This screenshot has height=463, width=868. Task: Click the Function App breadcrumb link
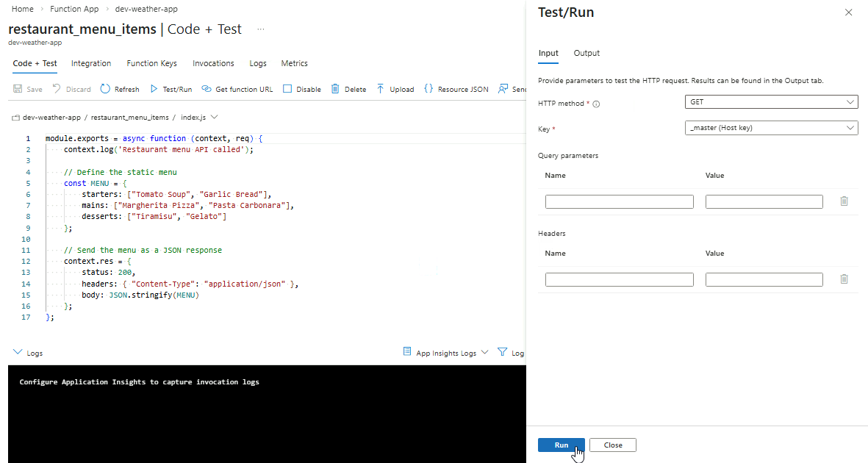(x=74, y=9)
